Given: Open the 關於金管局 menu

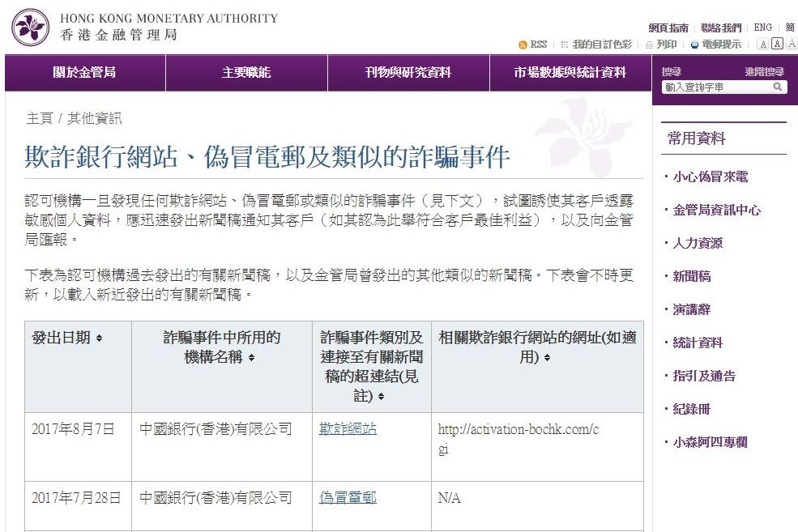Looking at the screenshot, I should pyautogui.click(x=84, y=73).
